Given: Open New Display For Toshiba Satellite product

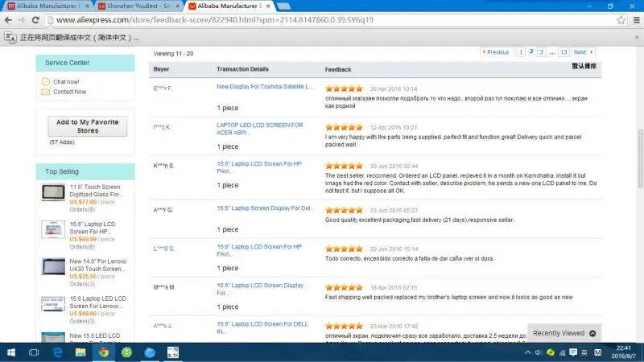Looking at the screenshot, I should tap(265, 87).
